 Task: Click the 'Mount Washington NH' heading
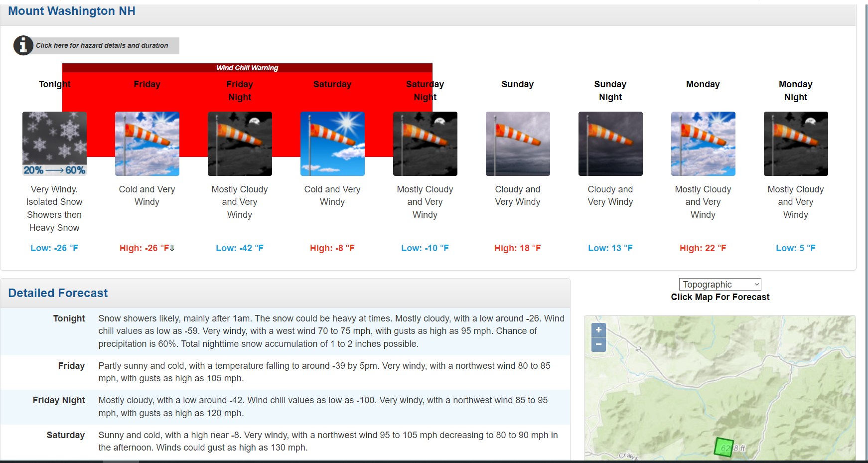(x=72, y=11)
